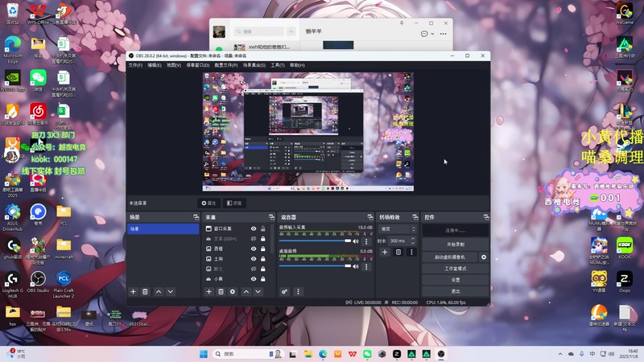Show hidden system tray icons chevron
Screen dimensions: 644x362
560,354
